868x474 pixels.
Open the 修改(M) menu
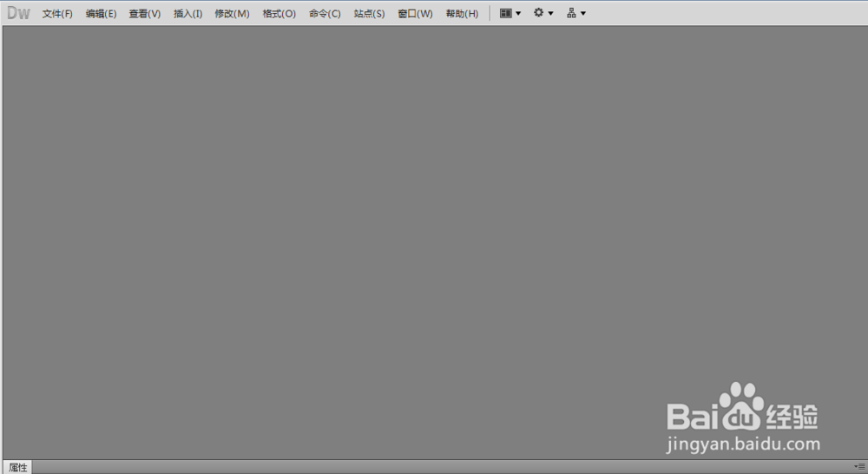click(x=233, y=14)
